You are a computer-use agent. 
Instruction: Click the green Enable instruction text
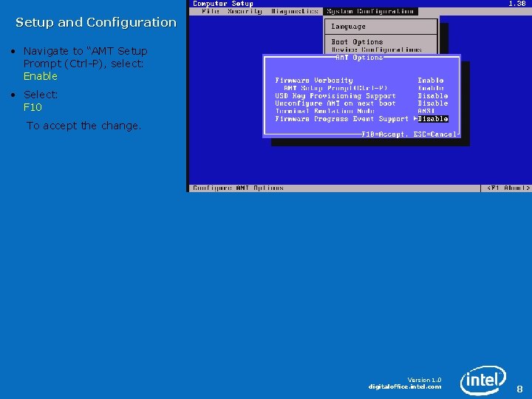(41, 76)
